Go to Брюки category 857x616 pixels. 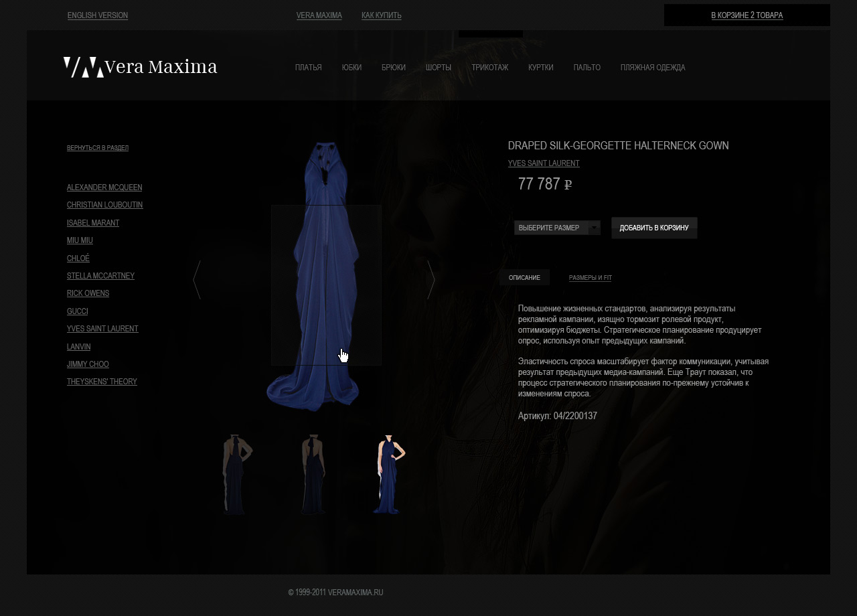tap(394, 68)
